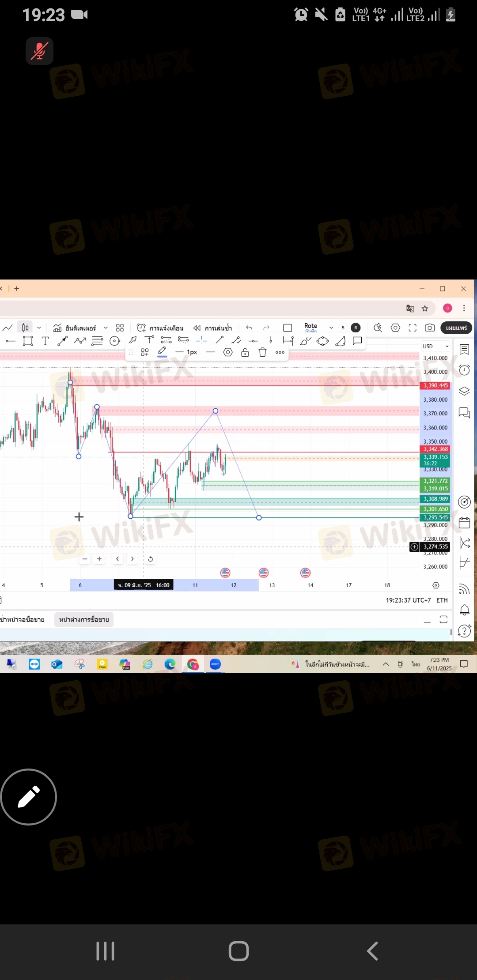
Task: Open object tree layers icon
Action: click(x=464, y=391)
